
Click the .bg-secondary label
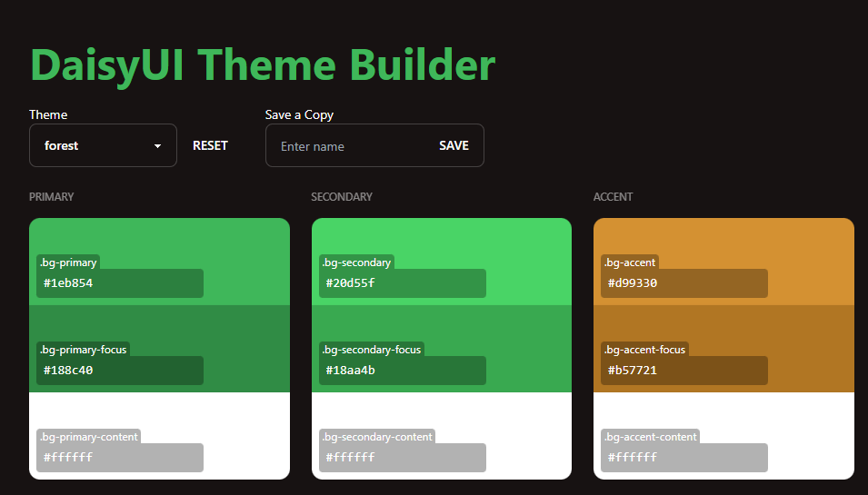pos(356,262)
